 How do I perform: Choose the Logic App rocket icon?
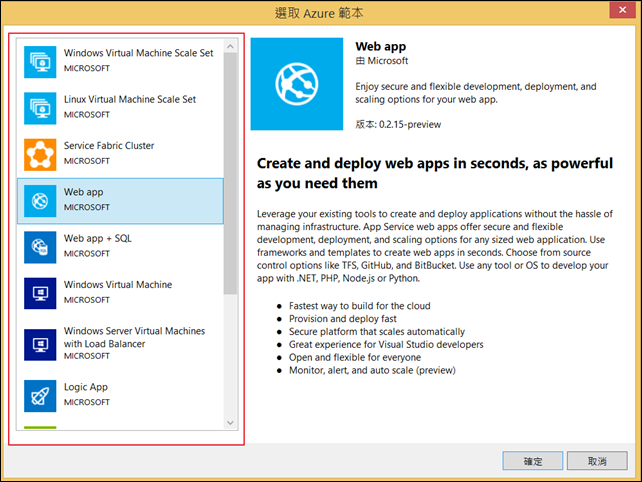tap(40, 395)
